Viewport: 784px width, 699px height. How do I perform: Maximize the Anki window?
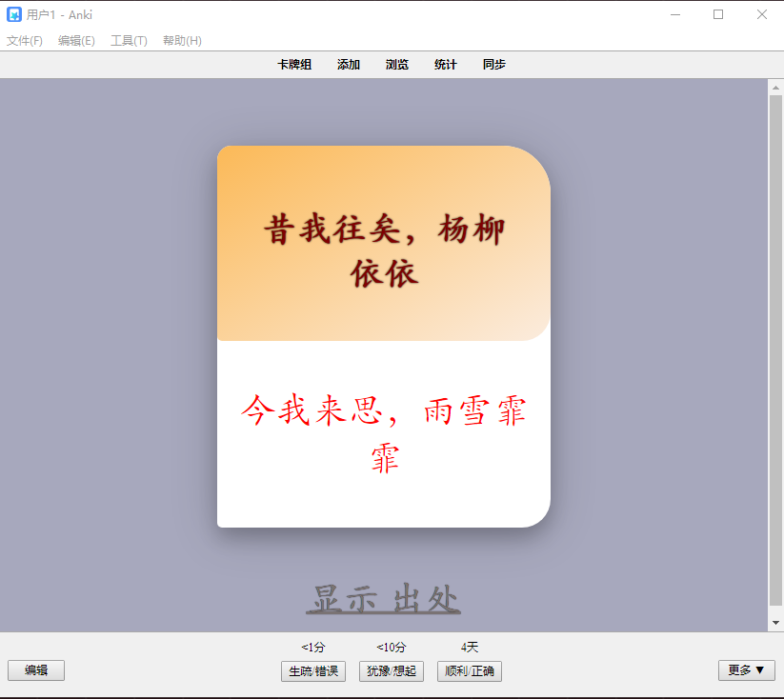point(718,14)
